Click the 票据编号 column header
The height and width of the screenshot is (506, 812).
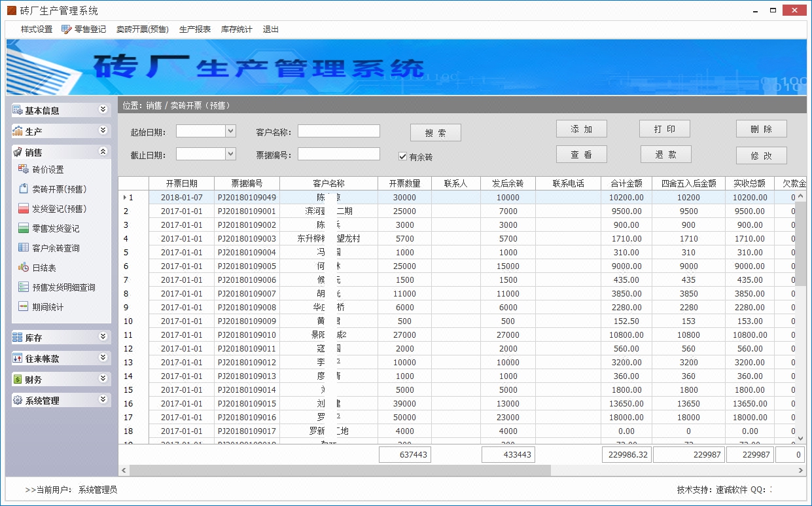coord(247,183)
